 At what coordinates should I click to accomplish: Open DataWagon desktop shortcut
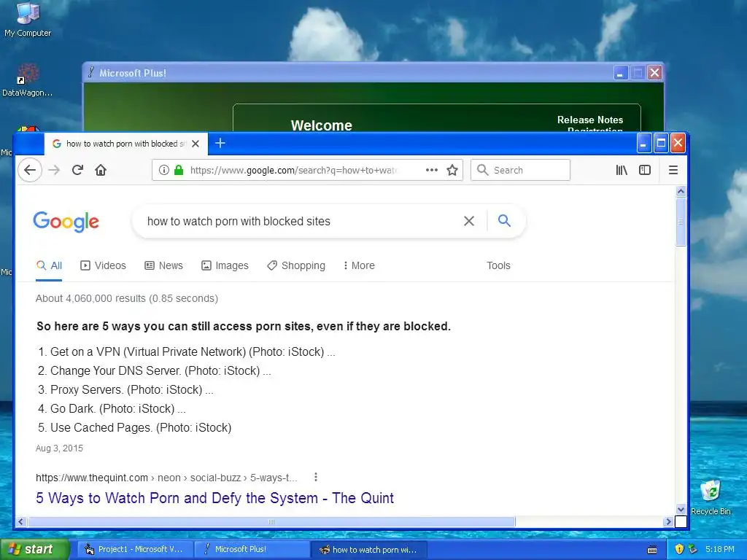27,80
